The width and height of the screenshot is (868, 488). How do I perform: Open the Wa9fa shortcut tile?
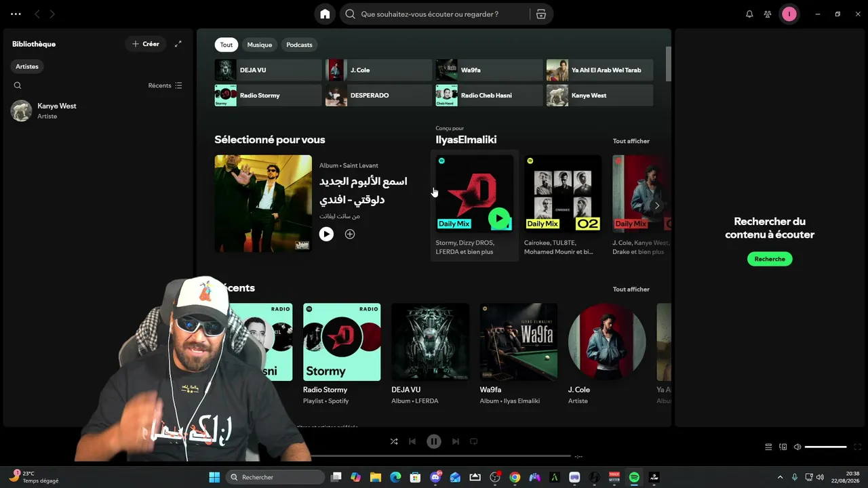489,70
